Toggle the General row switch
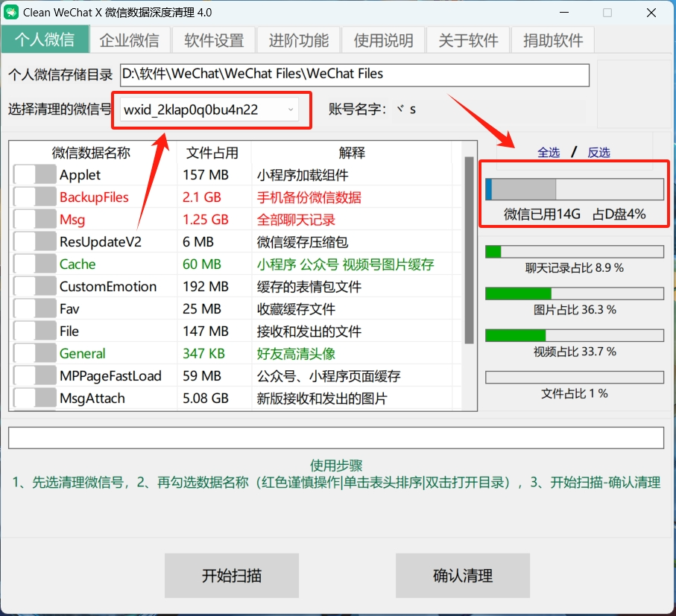 tap(35, 354)
